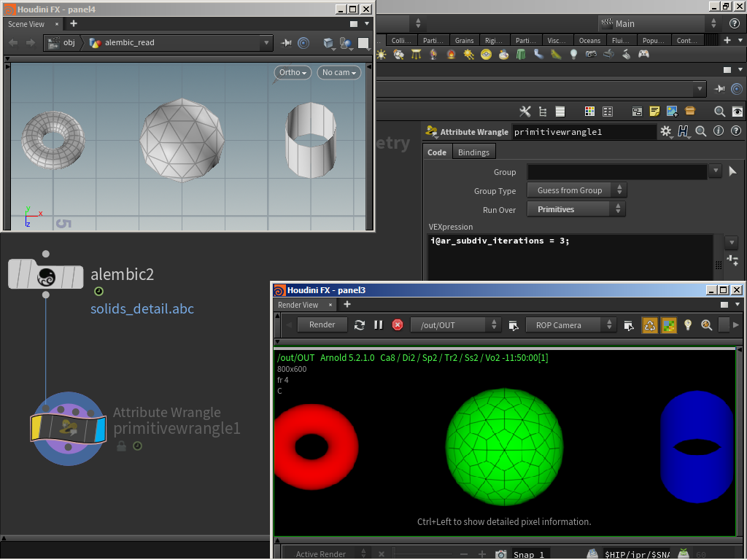Select the alembic2 node
Screen dimensions: 747x560
(x=46, y=274)
